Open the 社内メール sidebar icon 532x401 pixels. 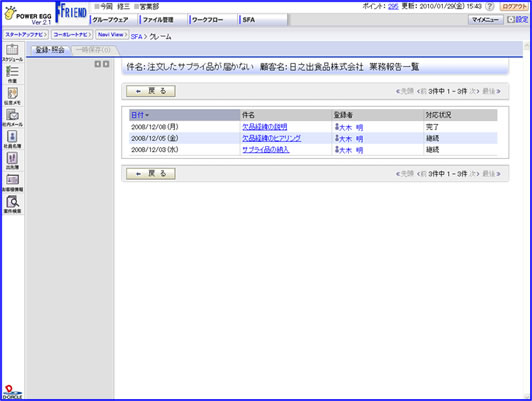click(x=13, y=118)
